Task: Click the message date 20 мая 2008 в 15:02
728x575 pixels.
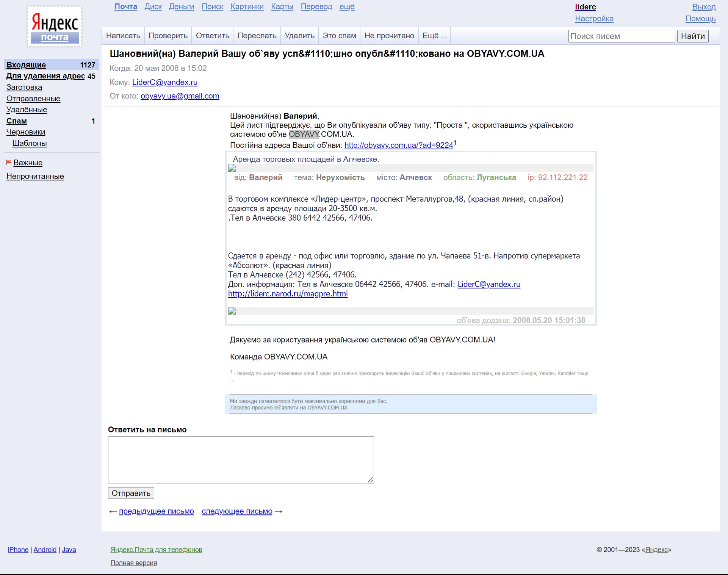Action: 171,68
